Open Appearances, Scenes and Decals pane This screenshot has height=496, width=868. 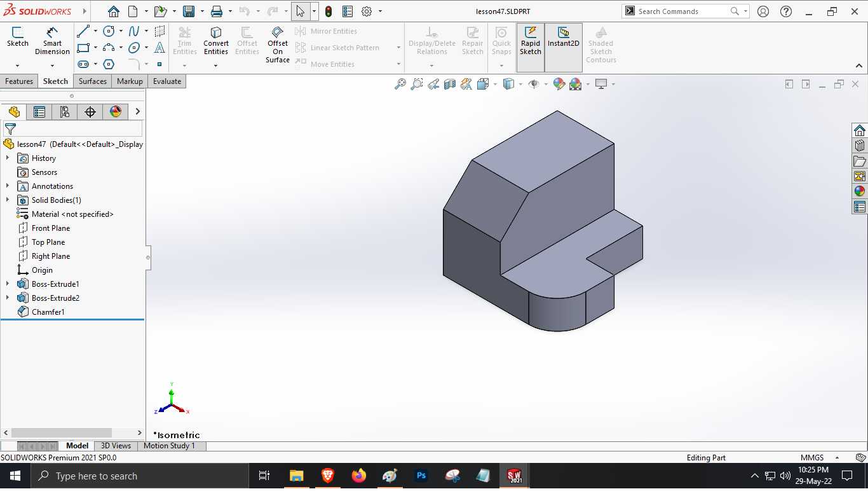coord(860,191)
